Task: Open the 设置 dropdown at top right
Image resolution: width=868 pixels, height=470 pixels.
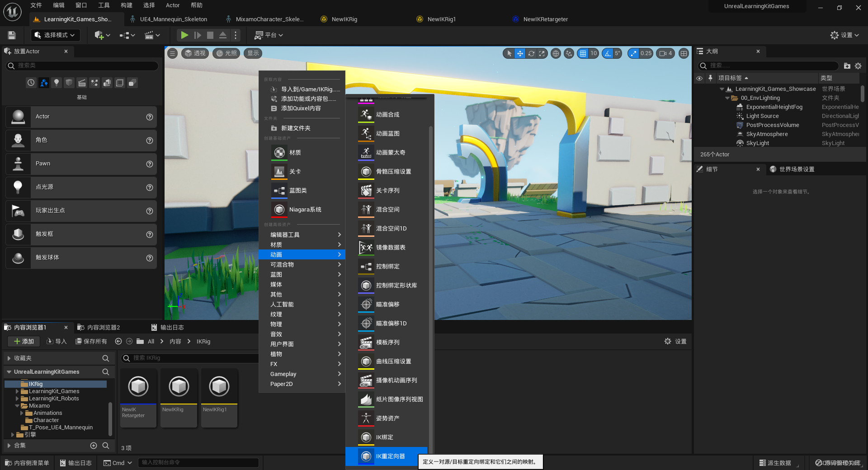Action: (x=844, y=35)
